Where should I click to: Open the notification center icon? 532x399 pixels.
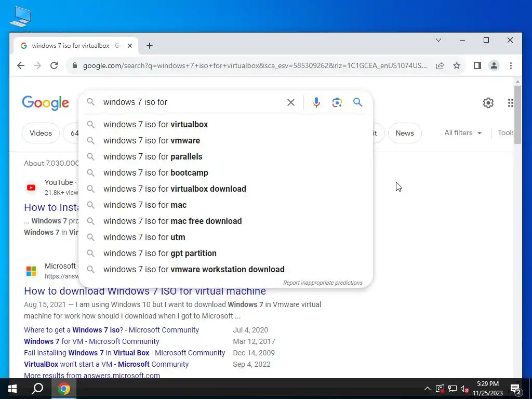pos(516,389)
